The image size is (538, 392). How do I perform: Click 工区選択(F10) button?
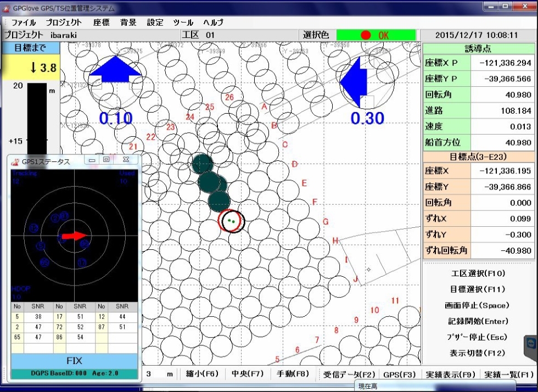(478, 273)
